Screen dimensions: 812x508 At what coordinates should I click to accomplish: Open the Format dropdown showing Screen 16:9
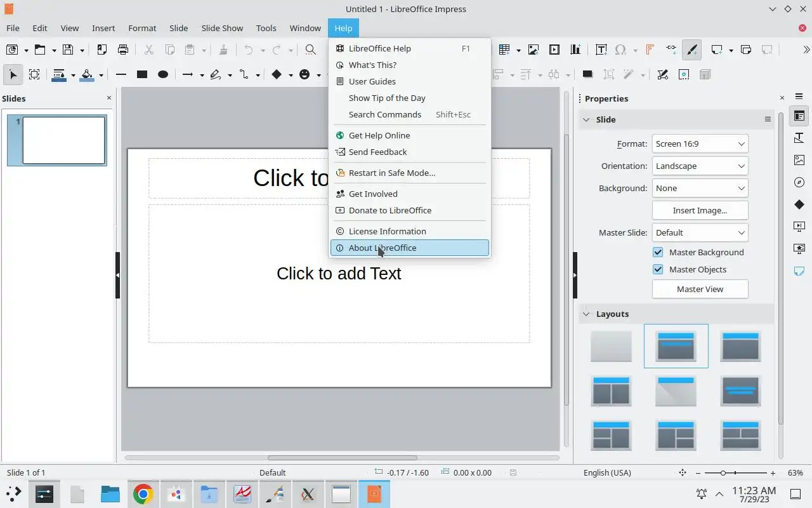700,144
